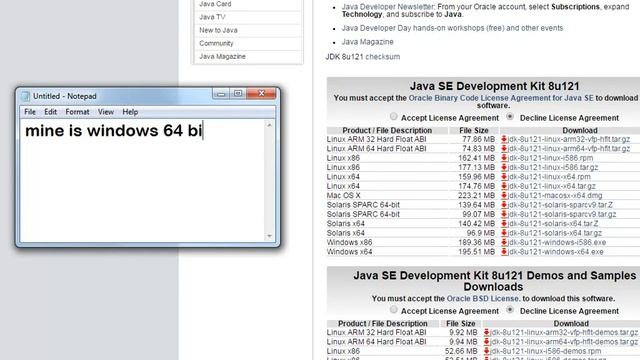640x360 pixels.
Task: Click in the Notepad text area
Action: pos(143,180)
